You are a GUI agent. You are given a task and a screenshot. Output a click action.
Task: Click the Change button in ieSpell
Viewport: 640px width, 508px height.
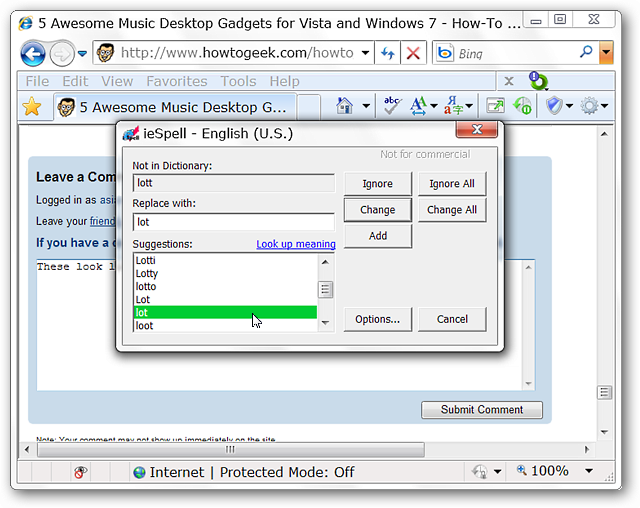pos(378,210)
